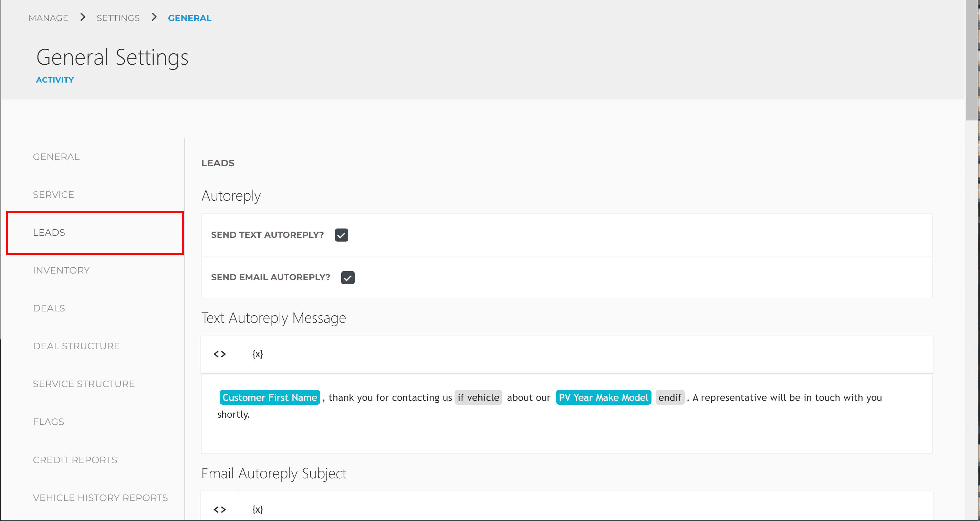Uncheck Send Email Autoreply checkbox

pyautogui.click(x=347, y=278)
